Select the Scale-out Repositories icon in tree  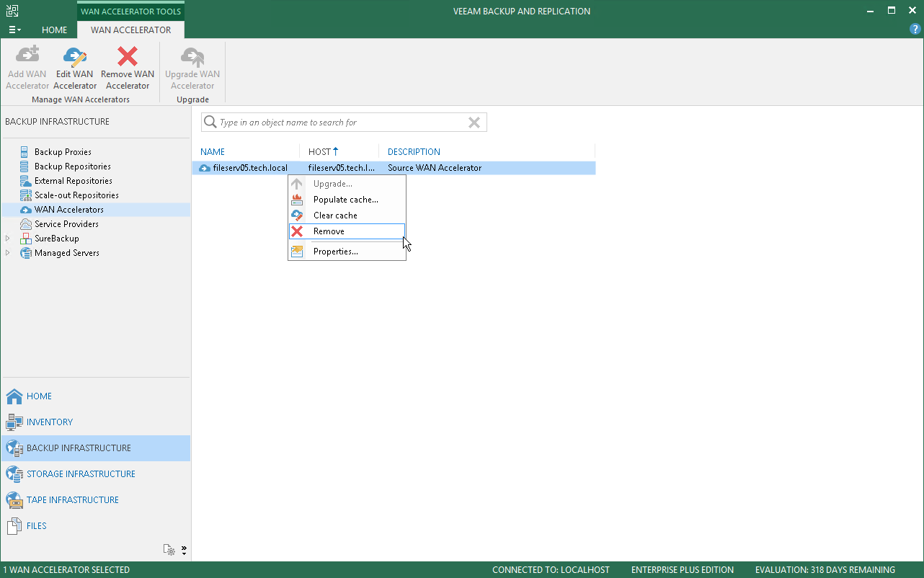pos(26,195)
